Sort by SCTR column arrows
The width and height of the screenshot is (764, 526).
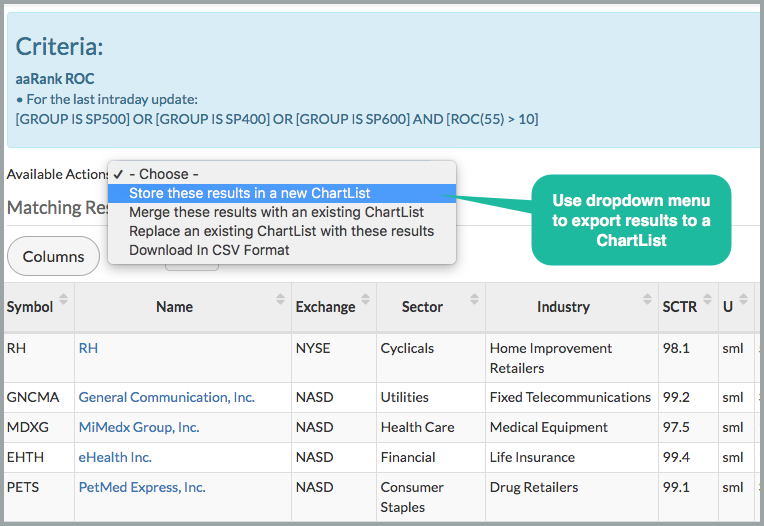click(x=706, y=300)
